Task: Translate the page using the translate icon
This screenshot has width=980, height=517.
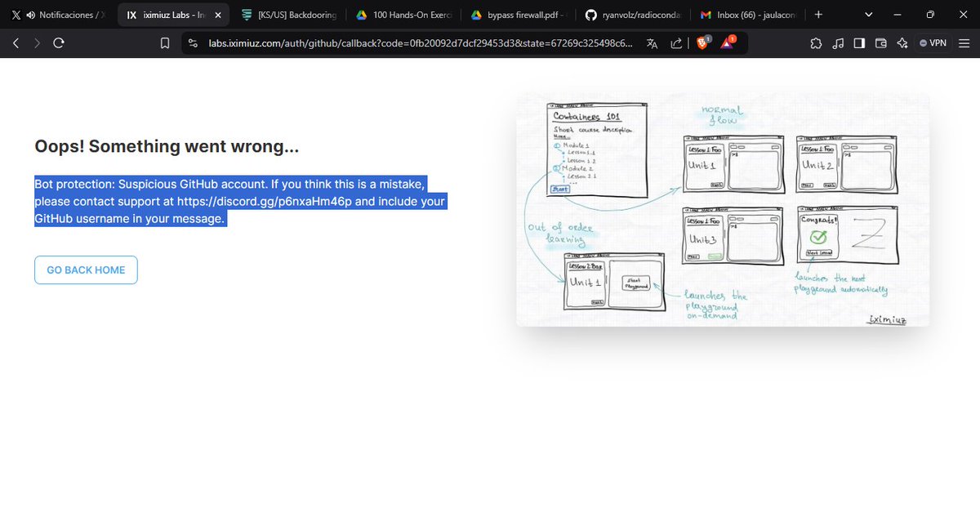Action: point(653,42)
